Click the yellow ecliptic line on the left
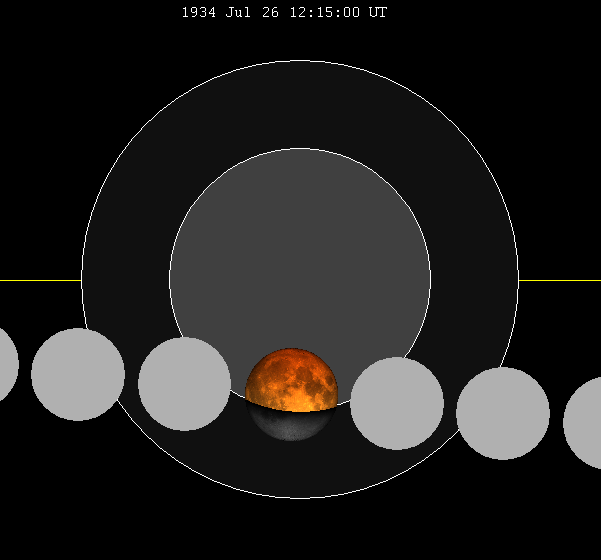Viewport: 601px width, 560px height. [x=40, y=280]
